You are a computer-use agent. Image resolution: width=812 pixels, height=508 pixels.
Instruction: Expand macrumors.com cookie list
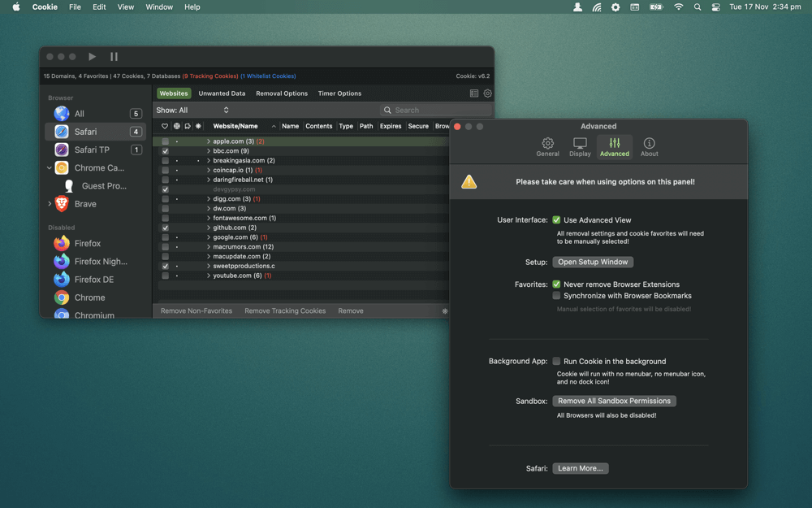point(209,247)
